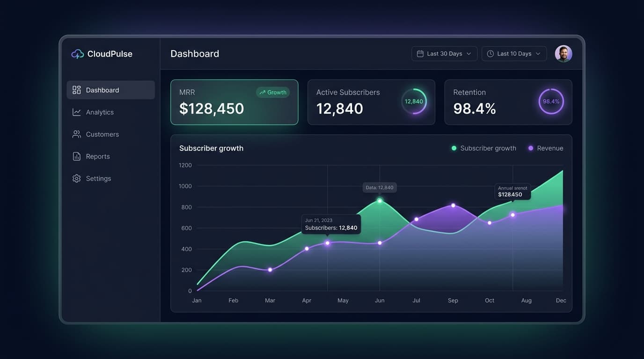Click the Growth badge on MRR card
This screenshot has width=644, height=359.
click(273, 93)
